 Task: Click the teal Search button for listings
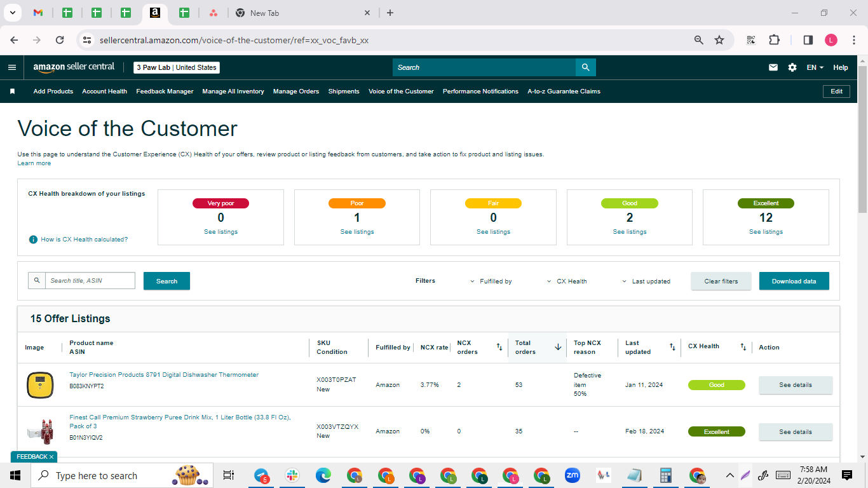pyautogui.click(x=166, y=281)
